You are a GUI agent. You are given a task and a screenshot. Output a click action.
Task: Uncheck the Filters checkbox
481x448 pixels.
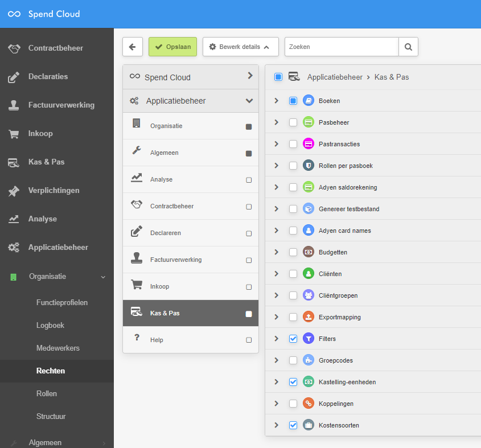(293, 339)
